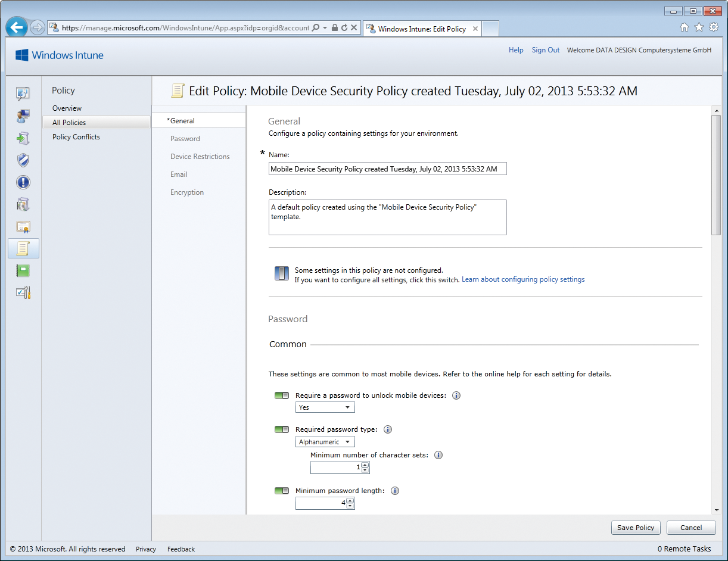The height and width of the screenshot is (561, 728).
Task: Open the Reports green notebook icon
Action: coord(23,270)
